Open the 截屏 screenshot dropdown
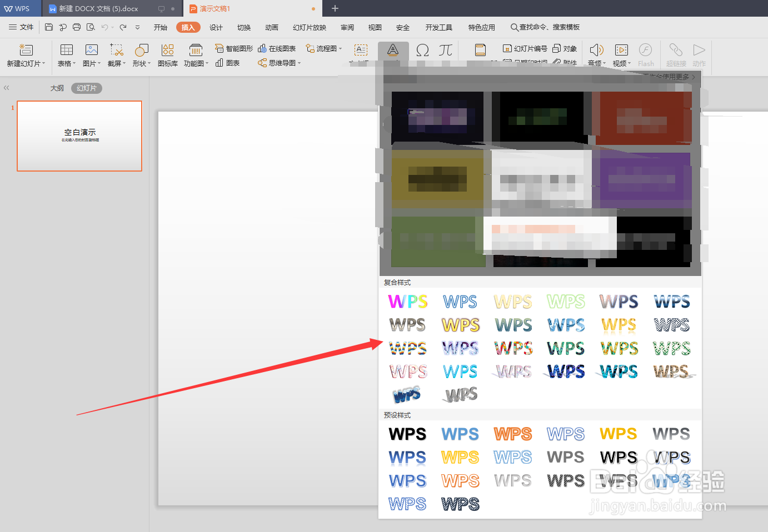The image size is (768, 532). (117, 63)
